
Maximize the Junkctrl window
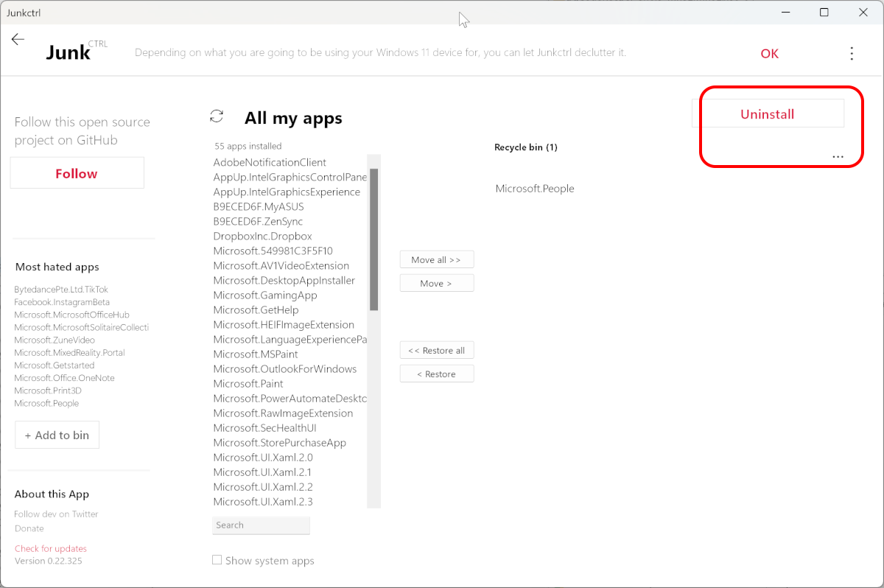[x=824, y=13]
